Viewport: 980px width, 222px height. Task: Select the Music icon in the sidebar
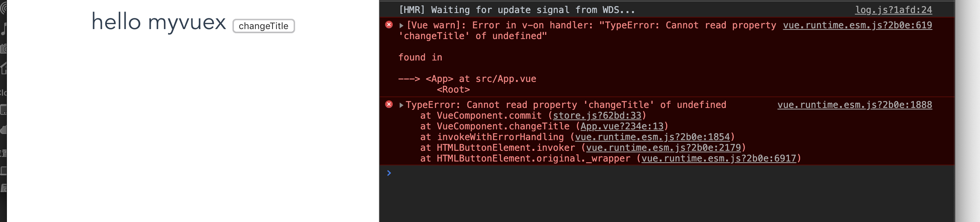(x=3, y=29)
